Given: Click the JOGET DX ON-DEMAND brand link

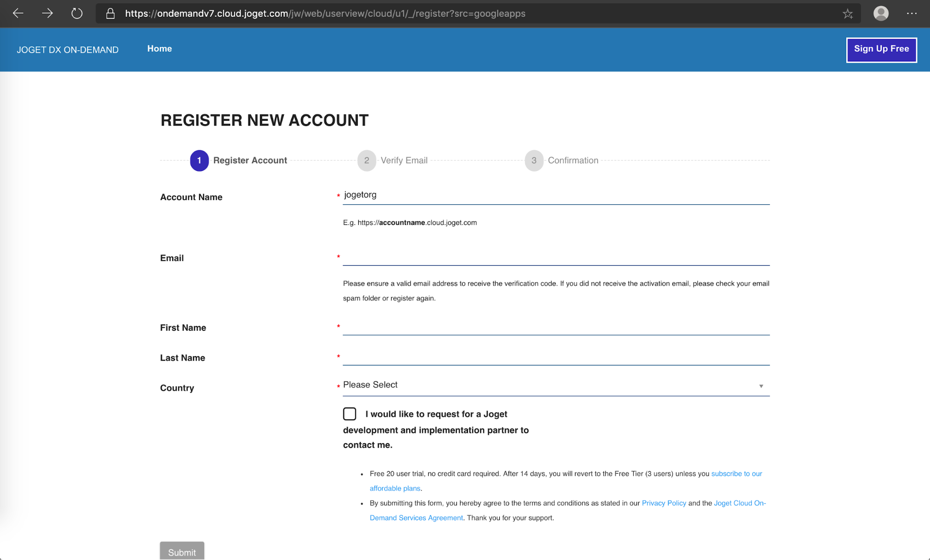Looking at the screenshot, I should pos(67,50).
